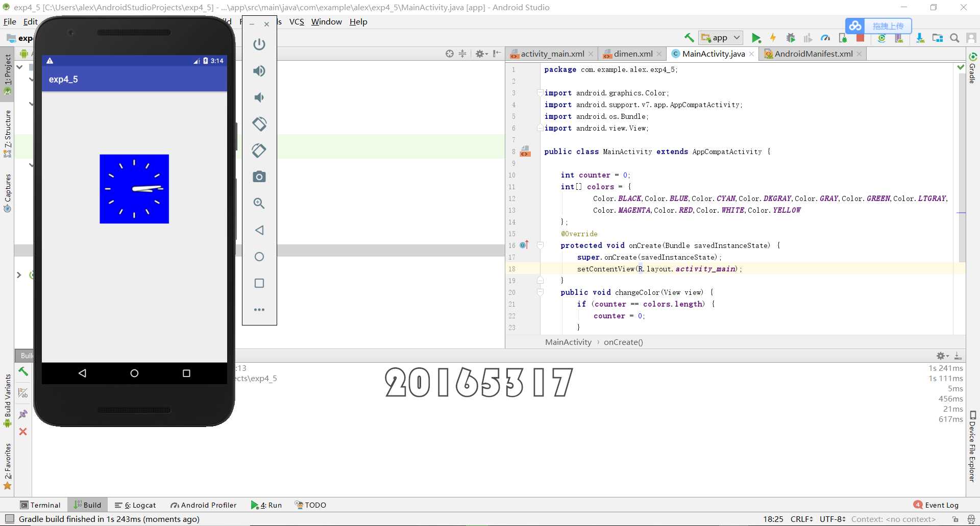980x526 pixels.
Task: Click Sync Project with Gradle Files icon
Action: point(881,38)
